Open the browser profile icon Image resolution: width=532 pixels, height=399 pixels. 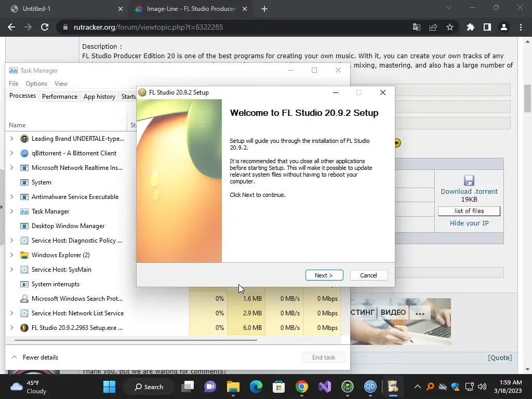504,27
